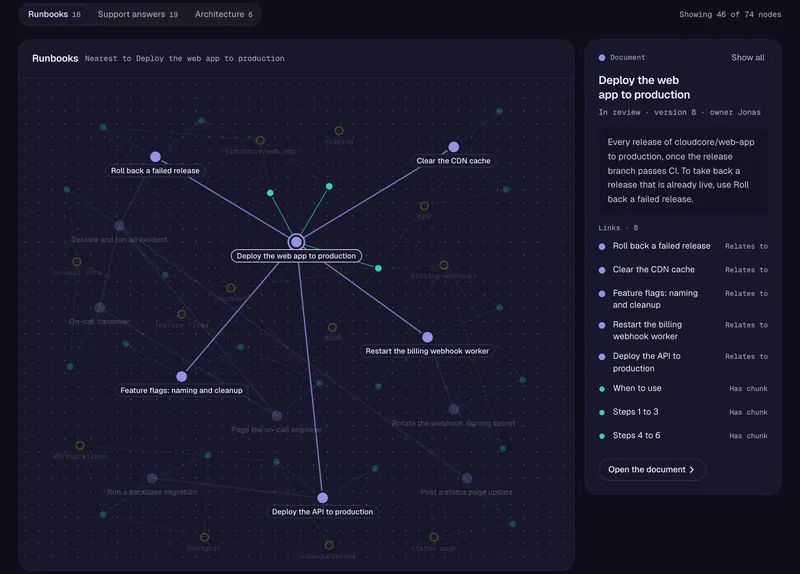Select the Clear the CDN cache node
The image size is (800, 574).
(x=454, y=147)
